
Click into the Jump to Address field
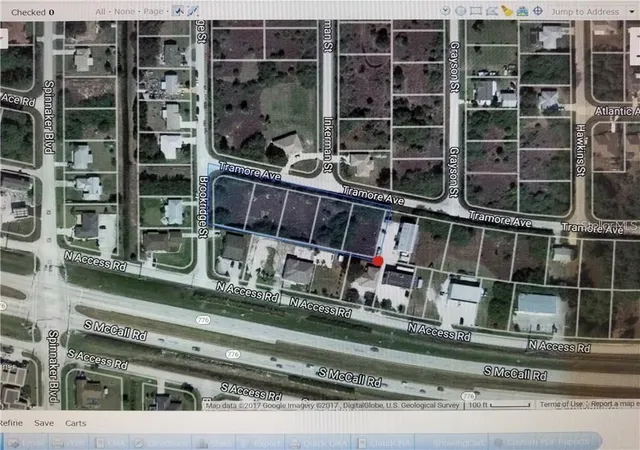[585, 12]
